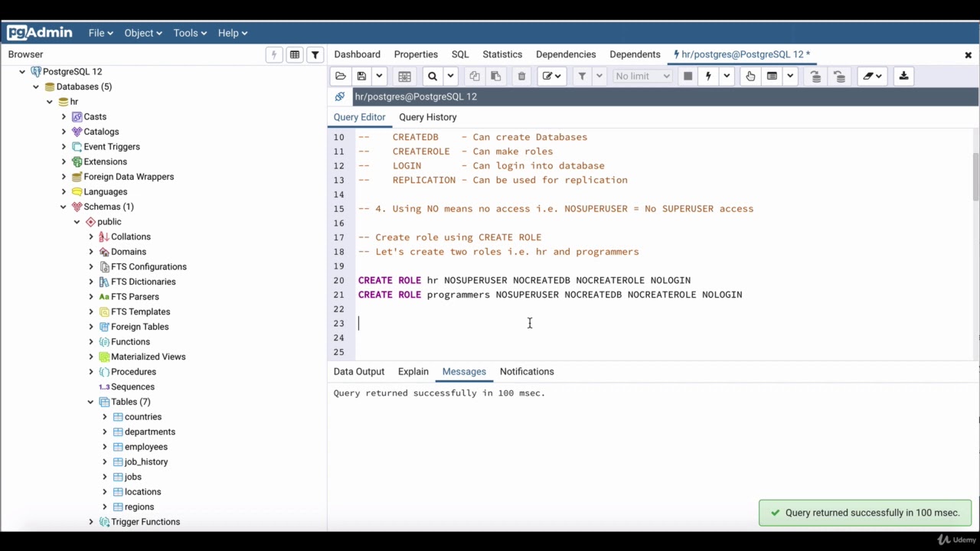Expand the Trigger Functions node

click(x=91, y=522)
